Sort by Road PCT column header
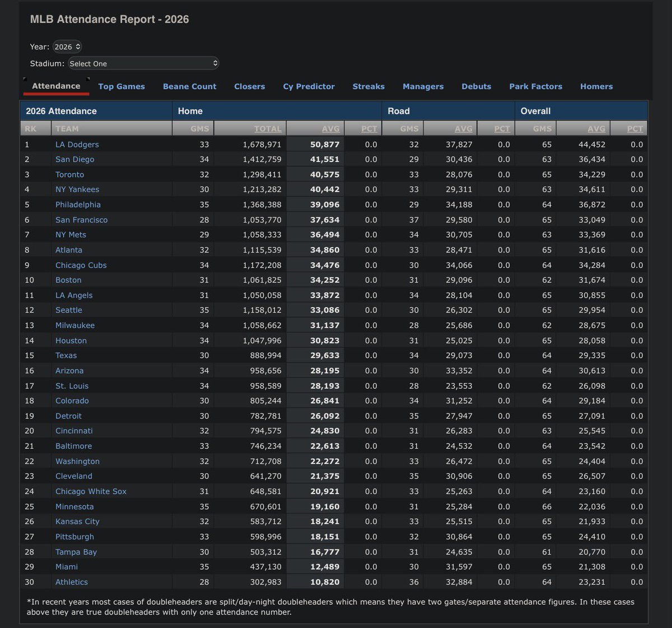The image size is (672, 628). pos(502,128)
